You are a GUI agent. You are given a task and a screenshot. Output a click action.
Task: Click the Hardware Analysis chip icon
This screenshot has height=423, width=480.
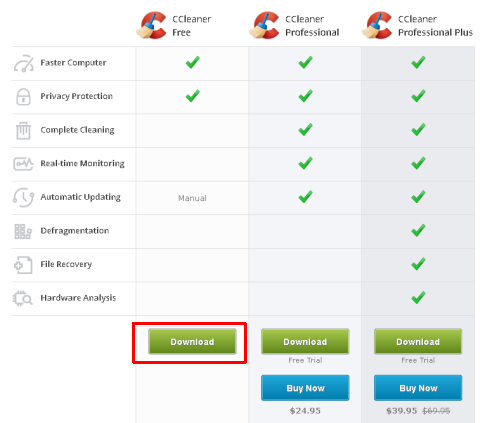pos(23,298)
